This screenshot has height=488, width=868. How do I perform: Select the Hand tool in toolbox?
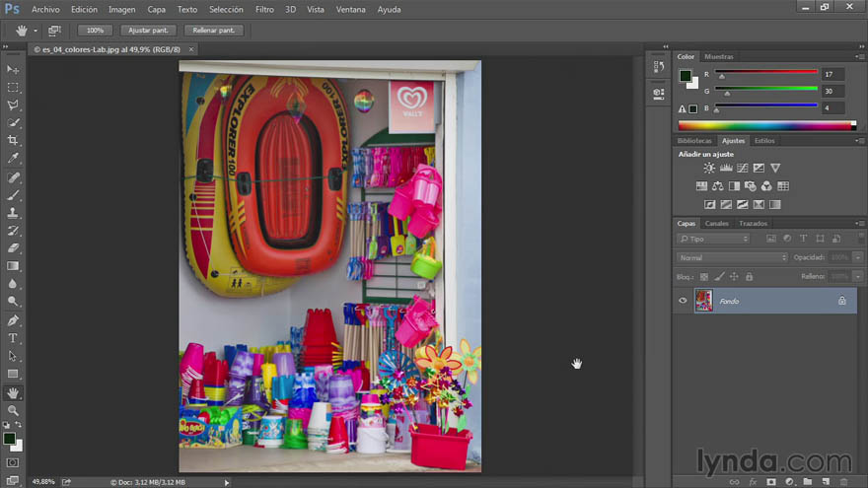(13, 393)
